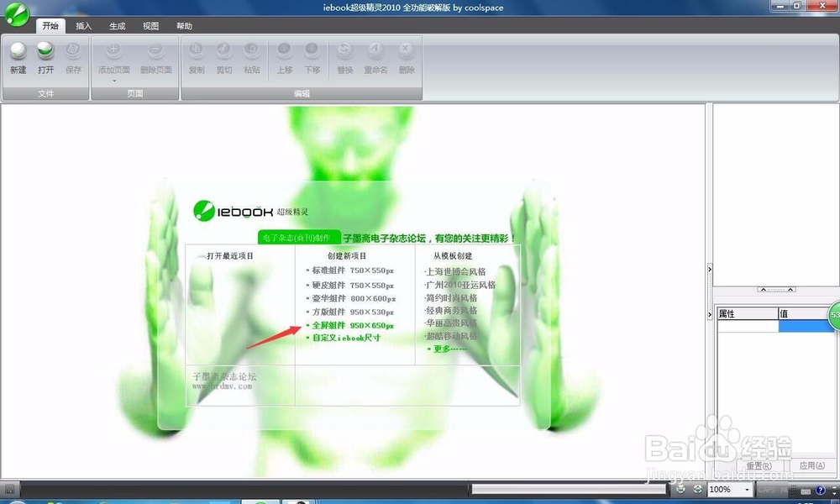Click the 应用(A) button
Screen dimensions: 840x504
pyautogui.click(x=811, y=465)
